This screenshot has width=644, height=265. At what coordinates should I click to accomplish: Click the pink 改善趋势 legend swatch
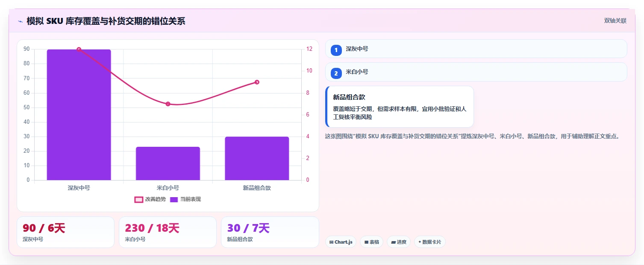tap(139, 199)
